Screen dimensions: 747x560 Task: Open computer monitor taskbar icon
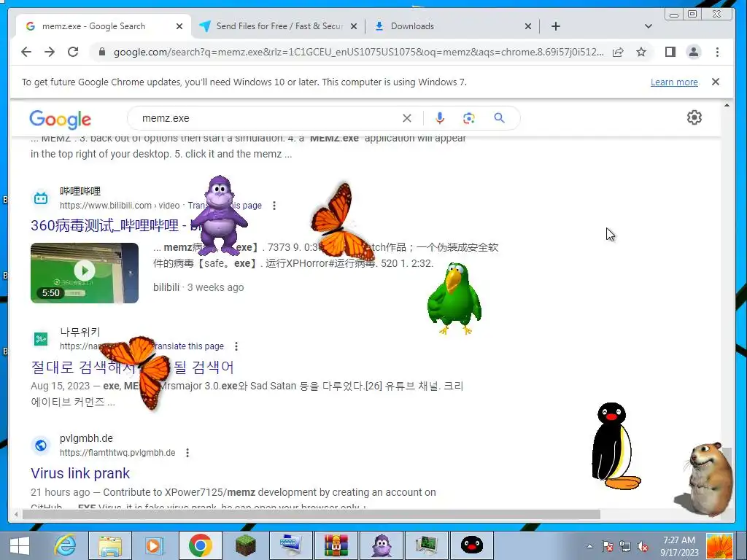tap(426, 545)
